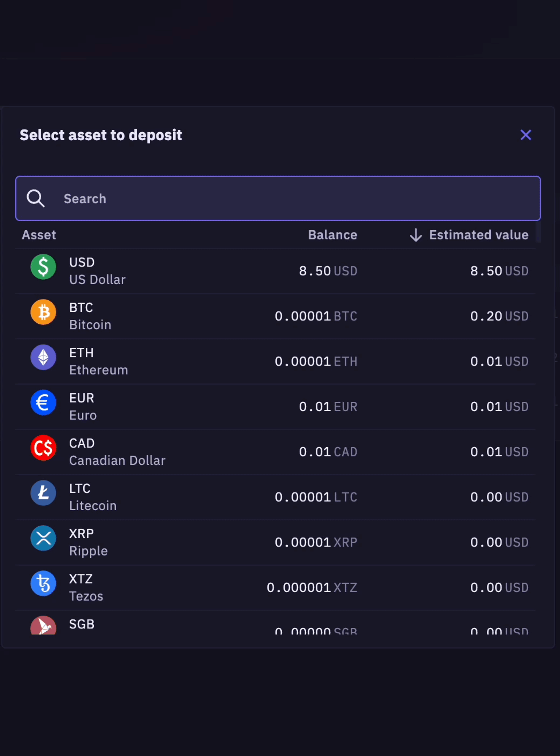The width and height of the screenshot is (560, 756).
Task: Click the Litecoin icon
Action: (43, 493)
